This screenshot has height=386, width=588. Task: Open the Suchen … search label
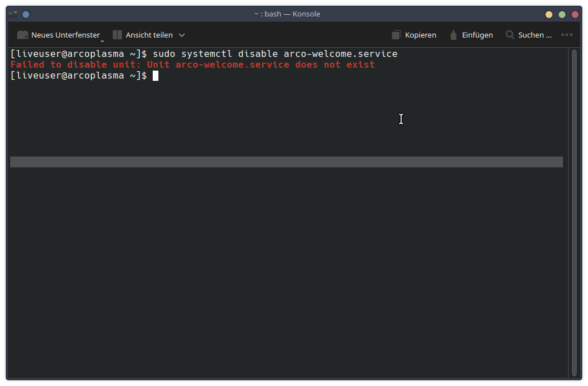pos(534,35)
